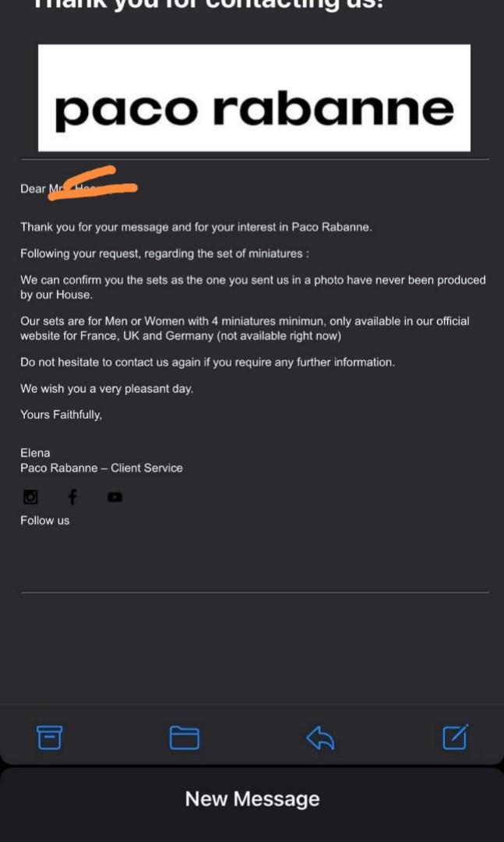504x842 pixels.
Task: Tap the reply arrow icon
Action: tap(320, 737)
